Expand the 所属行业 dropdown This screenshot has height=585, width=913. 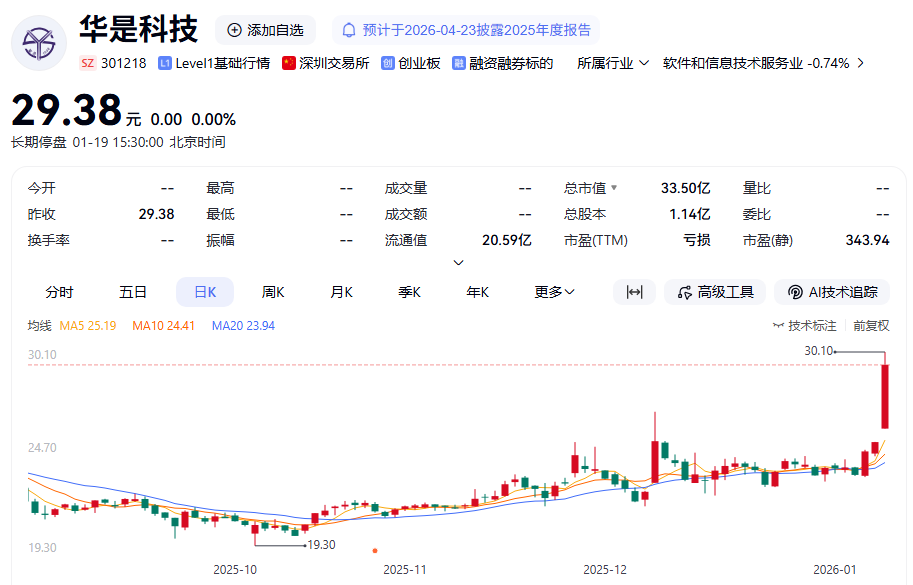click(x=614, y=63)
